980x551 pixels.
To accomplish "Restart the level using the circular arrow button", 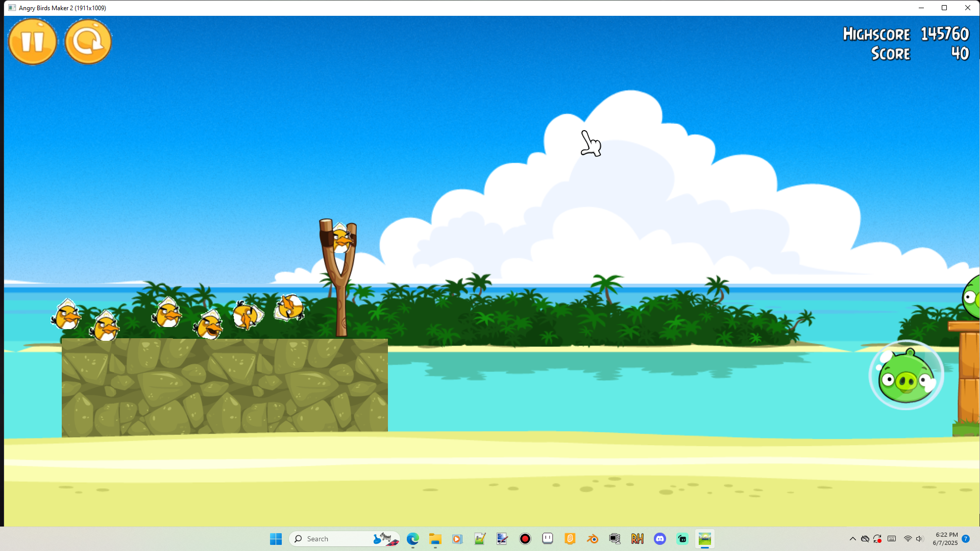I will tap(88, 41).
